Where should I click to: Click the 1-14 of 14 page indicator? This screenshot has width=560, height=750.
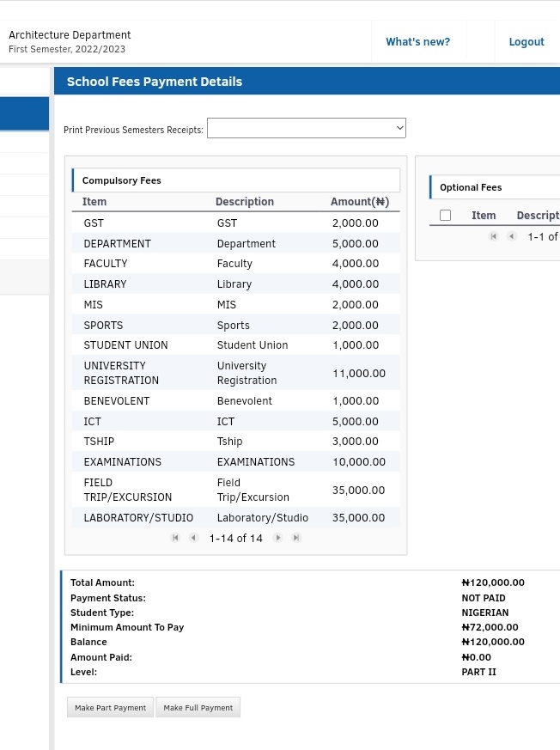click(235, 538)
